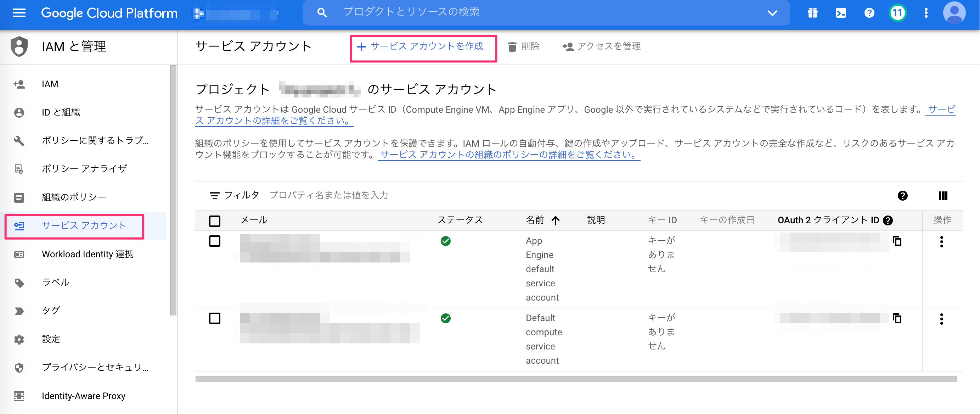Activate Cloud Shell terminal icon

point(841,13)
